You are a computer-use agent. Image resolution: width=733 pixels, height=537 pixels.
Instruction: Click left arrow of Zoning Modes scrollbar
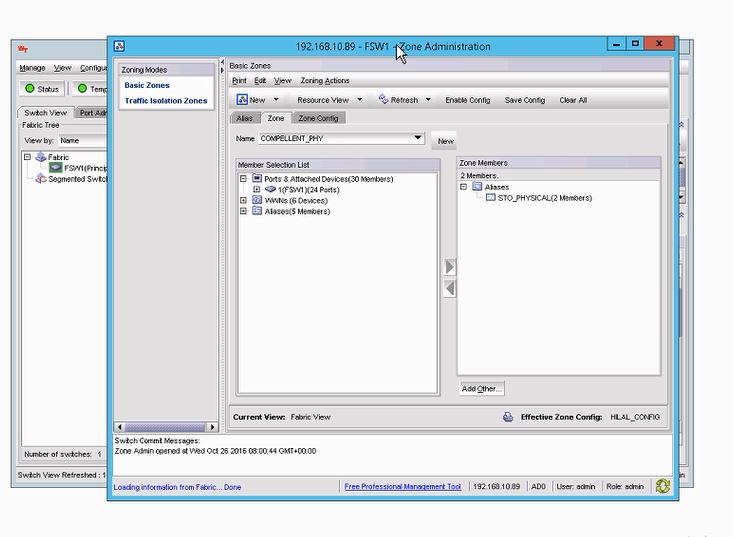[x=120, y=427]
